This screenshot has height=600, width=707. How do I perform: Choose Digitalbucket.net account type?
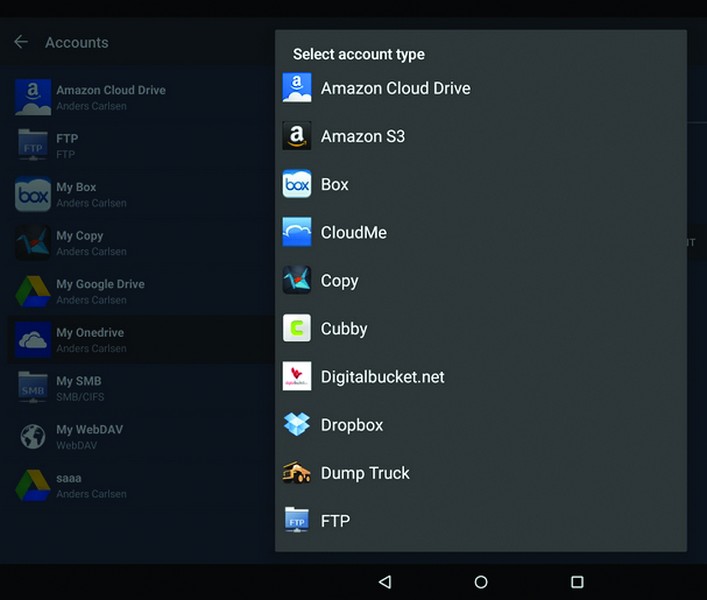coord(481,376)
